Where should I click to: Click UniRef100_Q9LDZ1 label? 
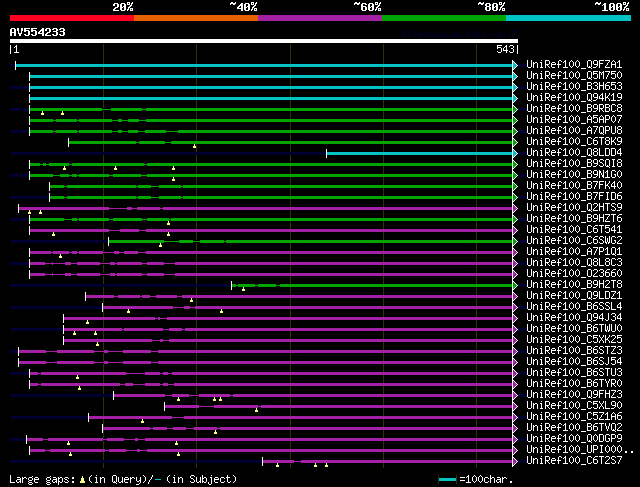point(574,296)
